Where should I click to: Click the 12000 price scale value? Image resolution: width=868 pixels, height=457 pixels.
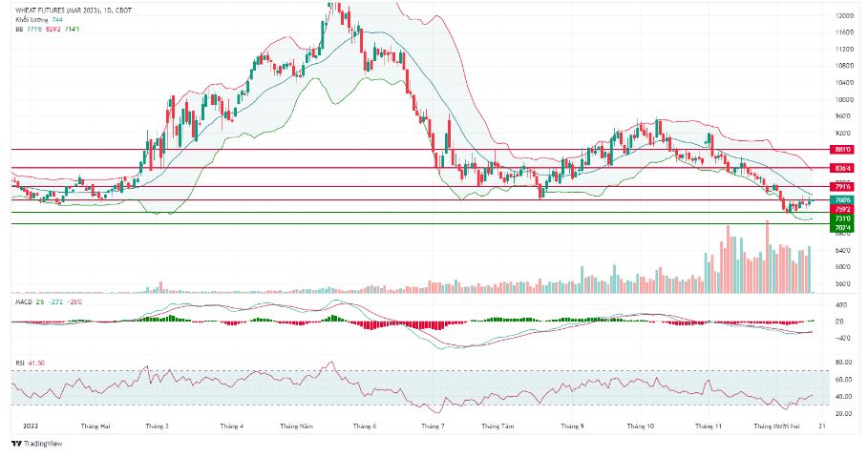pyautogui.click(x=843, y=16)
